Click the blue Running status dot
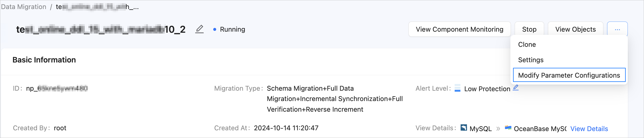The height and width of the screenshot is (138, 644). click(x=215, y=30)
